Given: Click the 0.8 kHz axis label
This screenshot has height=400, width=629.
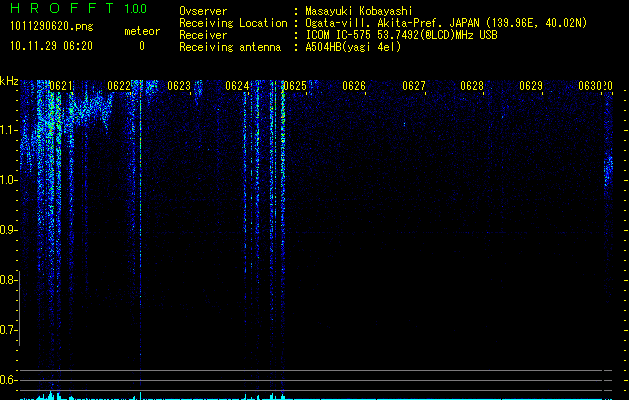Looking at the screenshot, I should tap(8, 280).
